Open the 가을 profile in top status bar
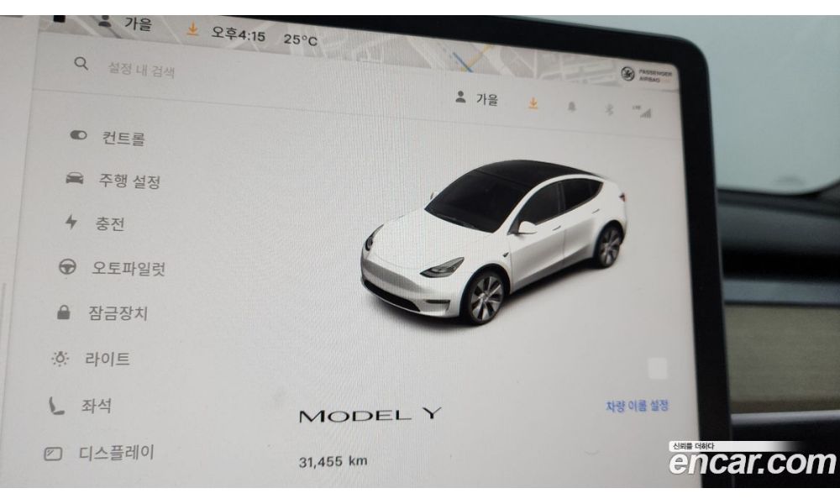Image resolution: width=840 pixels, height=504 pixels. click(125, 23)
